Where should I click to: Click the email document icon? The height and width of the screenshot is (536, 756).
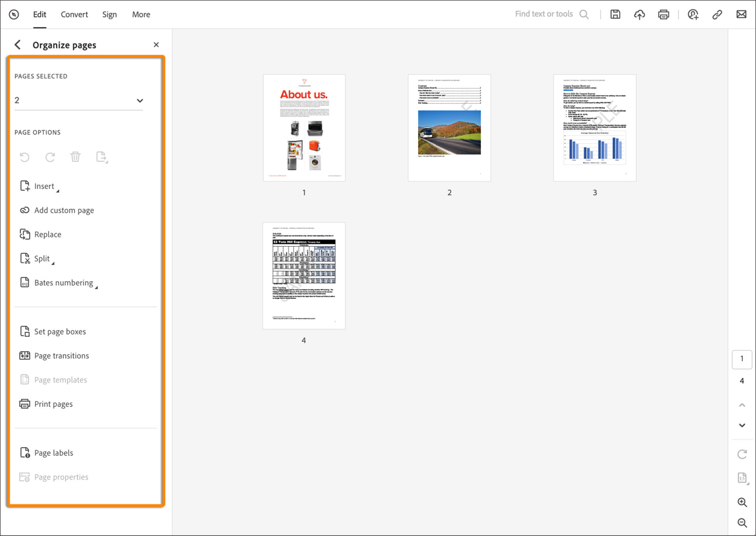click(741, 14)
